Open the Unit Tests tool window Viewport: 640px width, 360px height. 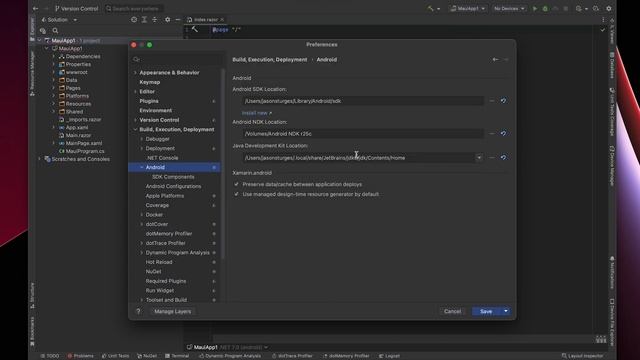pos(116,356)
